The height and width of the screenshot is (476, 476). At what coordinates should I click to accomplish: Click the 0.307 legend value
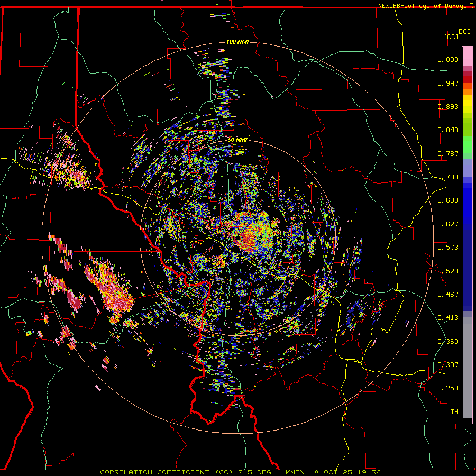coord(448,365)
